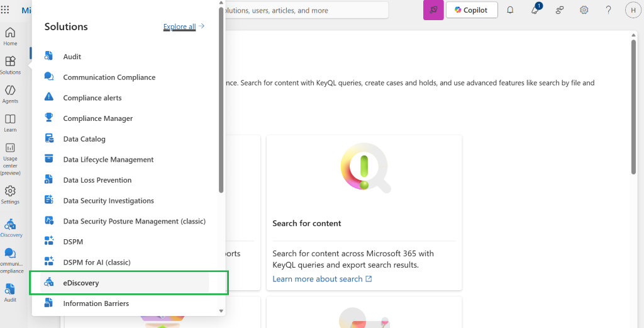
Task: Select Data Lifecycle Management in the list
Action: 108,159
